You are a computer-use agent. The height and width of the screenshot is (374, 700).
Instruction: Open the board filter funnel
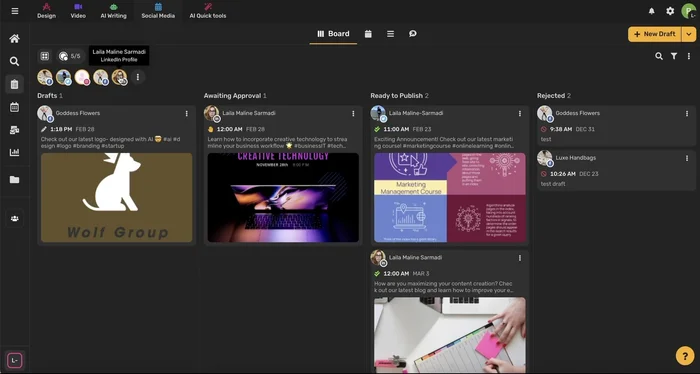coord(674,56)
